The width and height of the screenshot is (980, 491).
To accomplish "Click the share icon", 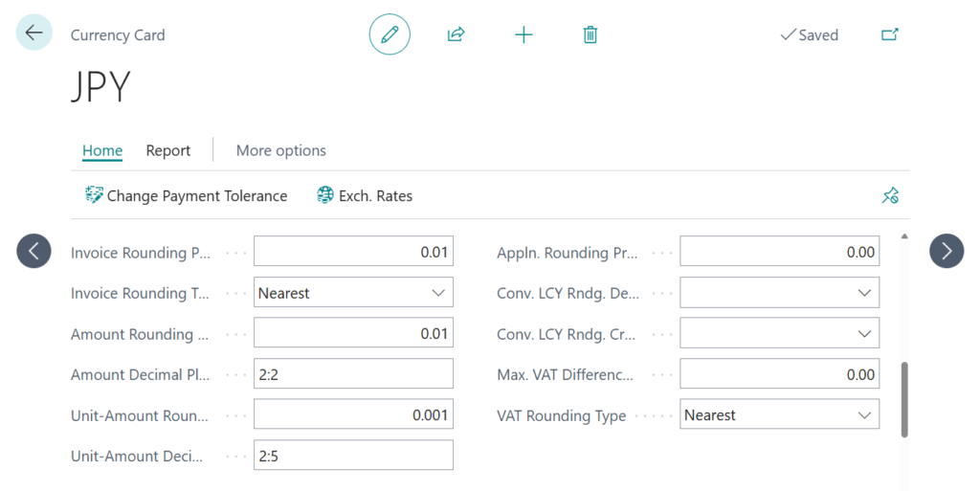I will (456, 34).
